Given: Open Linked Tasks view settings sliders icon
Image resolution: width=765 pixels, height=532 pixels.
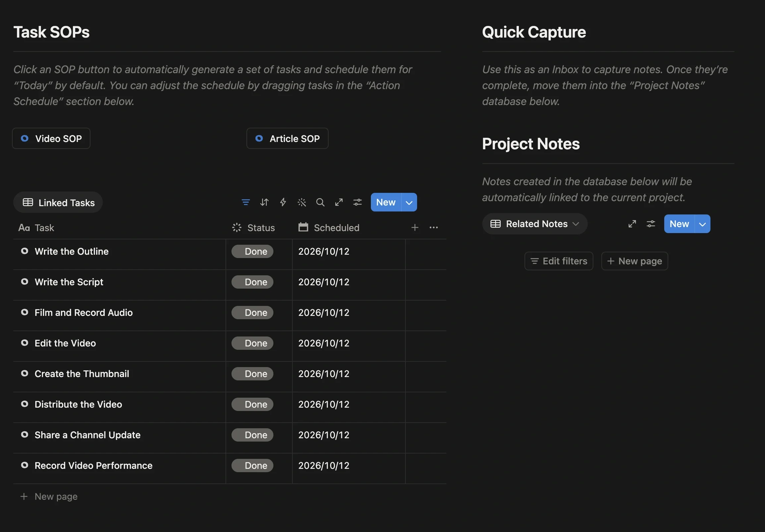Looking at the screenshot, I should [x=358, y=202].
